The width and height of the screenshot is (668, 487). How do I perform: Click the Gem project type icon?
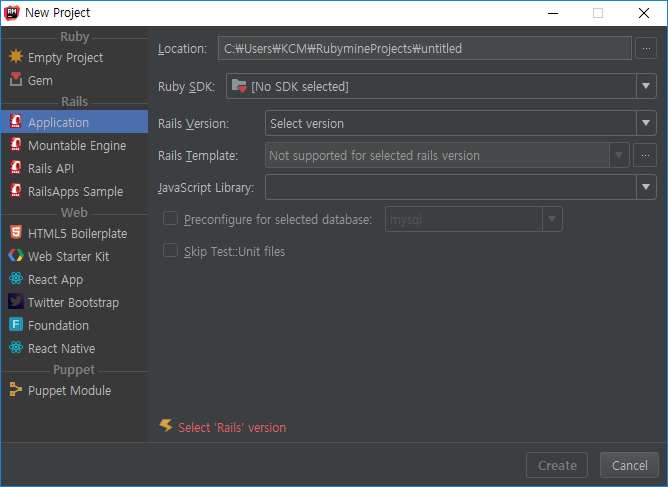click(x=16, y=80)
